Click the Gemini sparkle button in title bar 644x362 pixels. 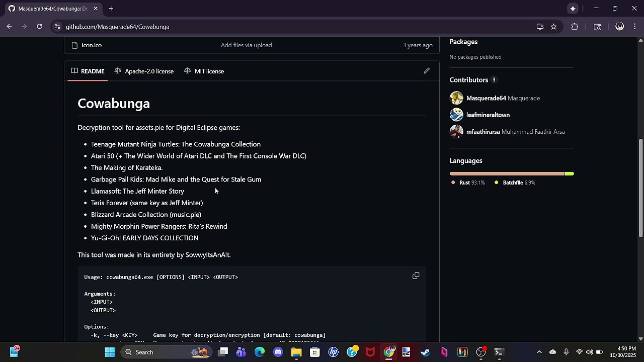(x=573, y=9)
